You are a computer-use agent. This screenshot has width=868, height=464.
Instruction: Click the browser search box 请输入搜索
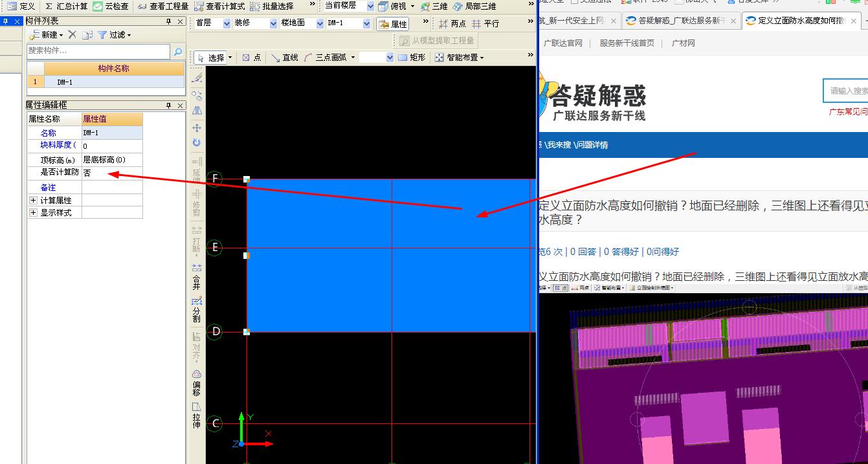(845, 91)
